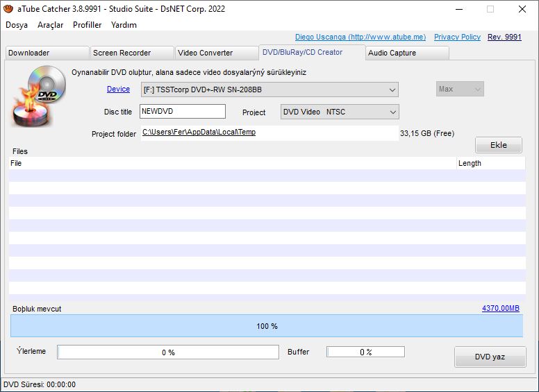539x392 pixels.
Task: Select the DVD/BluRay/CD Creator tab
Action: (312, 52)
